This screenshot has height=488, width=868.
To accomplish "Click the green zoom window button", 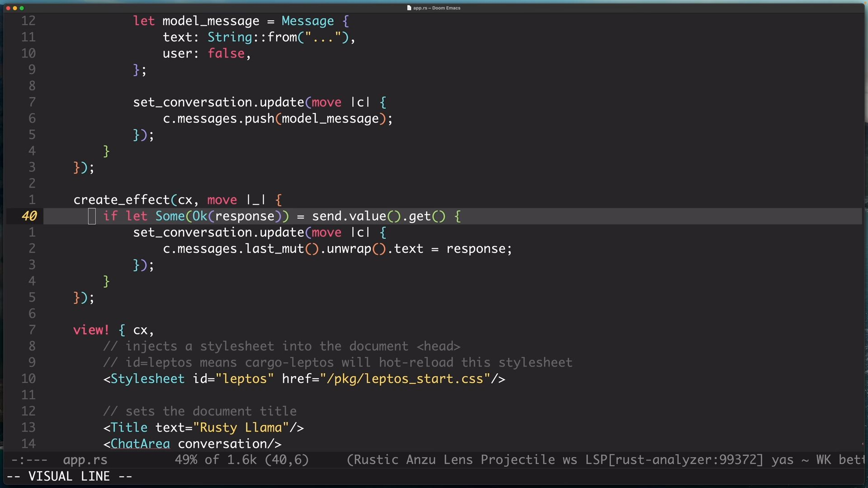I will point(22,8).
